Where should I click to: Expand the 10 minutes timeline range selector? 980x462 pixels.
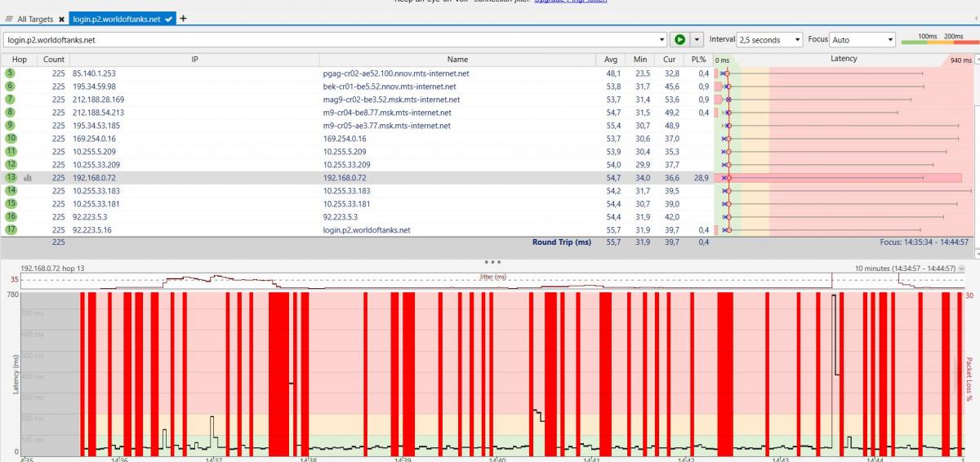(961, 269)
